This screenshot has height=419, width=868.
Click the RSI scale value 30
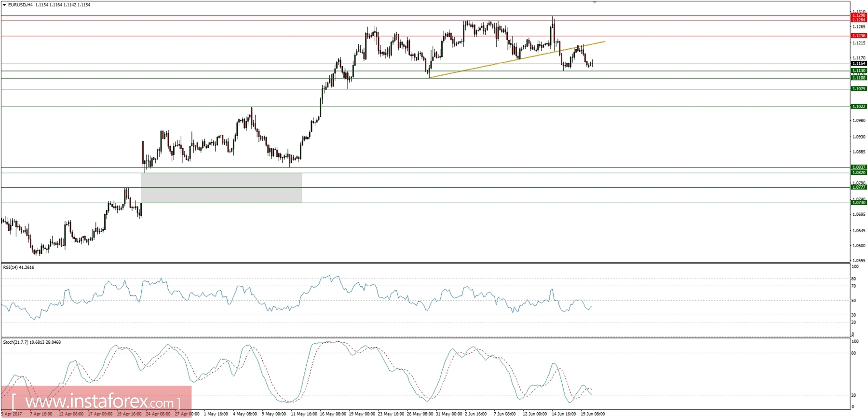(x=854, y=315)
